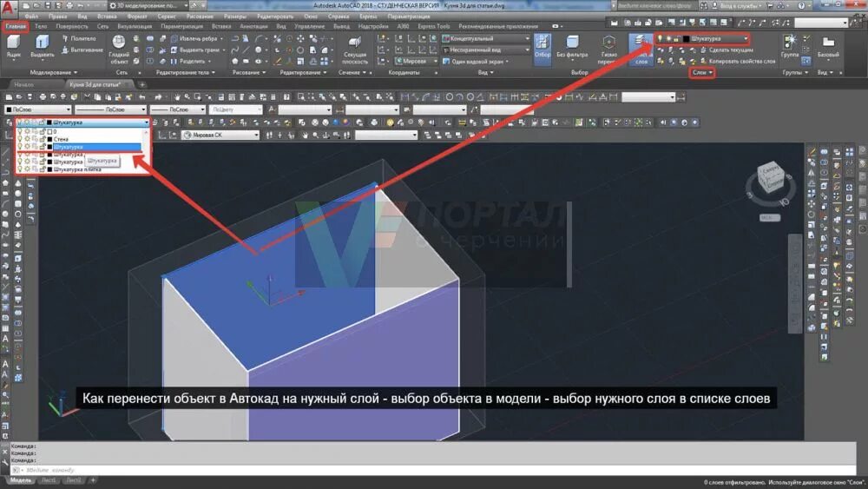Click the save icon in quick access toolbar

coord(49,5)
